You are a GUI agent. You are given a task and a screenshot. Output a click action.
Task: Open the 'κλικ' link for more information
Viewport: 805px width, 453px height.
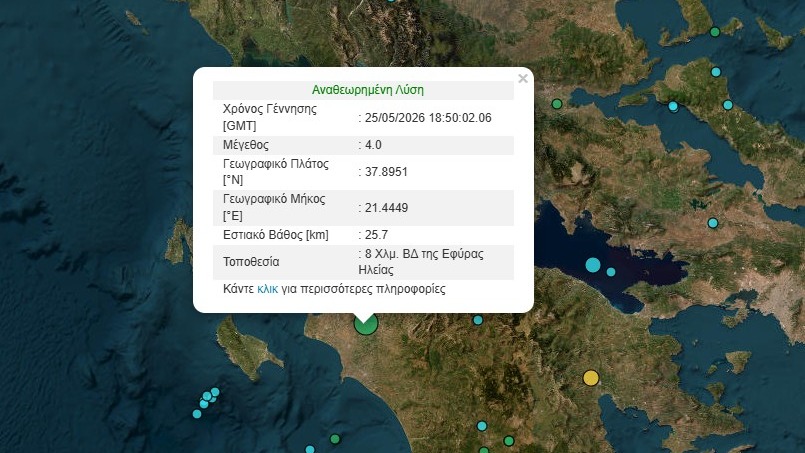click(267, 289)
